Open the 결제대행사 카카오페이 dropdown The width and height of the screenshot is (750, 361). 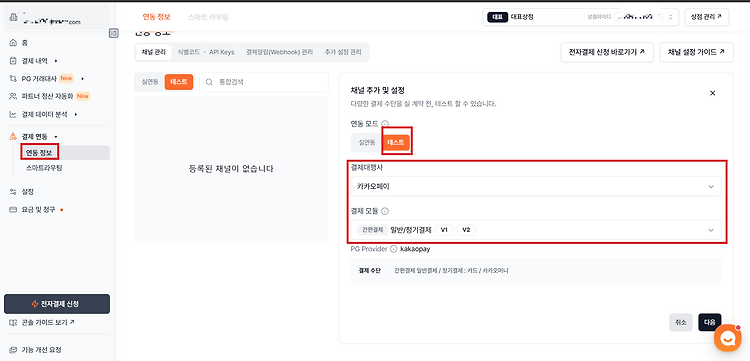[x=536, y=186]
